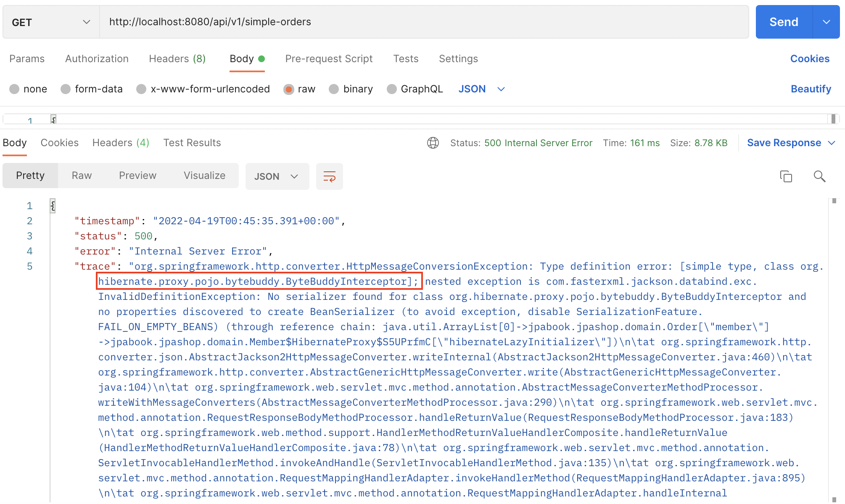
Task: Click the green dot beside the Body tab
Action: click(261, 59)
